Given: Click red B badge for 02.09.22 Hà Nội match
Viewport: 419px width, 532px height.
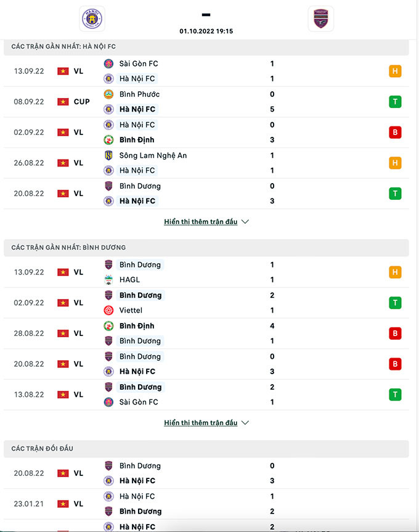Looking at the screenshot, I should [395, 132].
